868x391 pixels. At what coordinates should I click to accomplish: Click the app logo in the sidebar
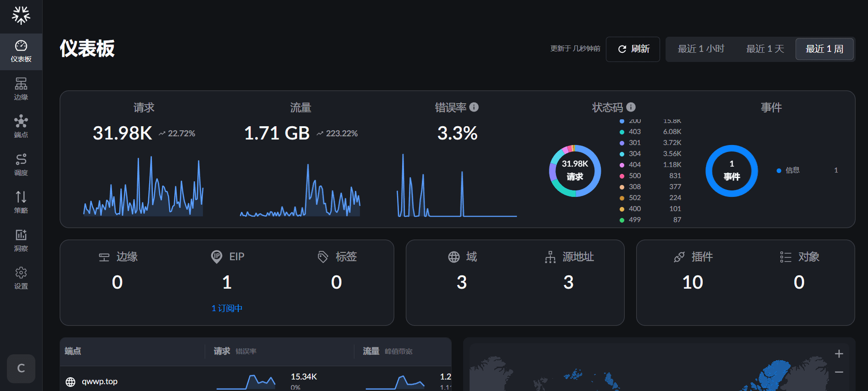coord(21,15)
